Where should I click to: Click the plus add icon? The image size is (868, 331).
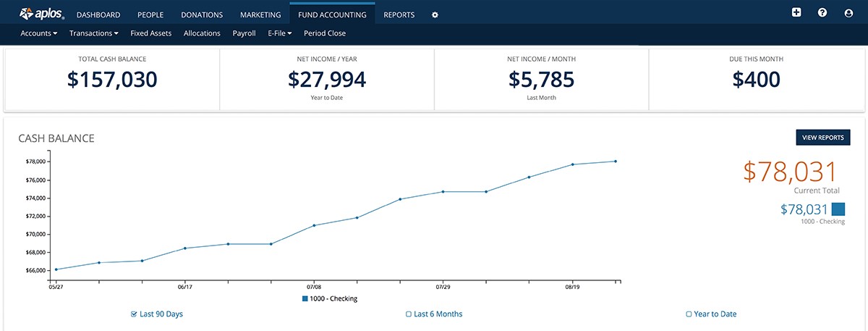tap(796, 13)
